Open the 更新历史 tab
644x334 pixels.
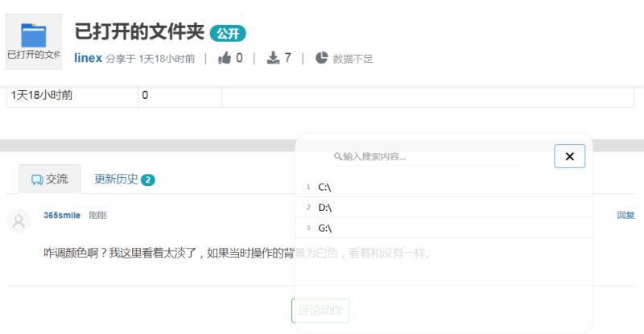(125, 179)
